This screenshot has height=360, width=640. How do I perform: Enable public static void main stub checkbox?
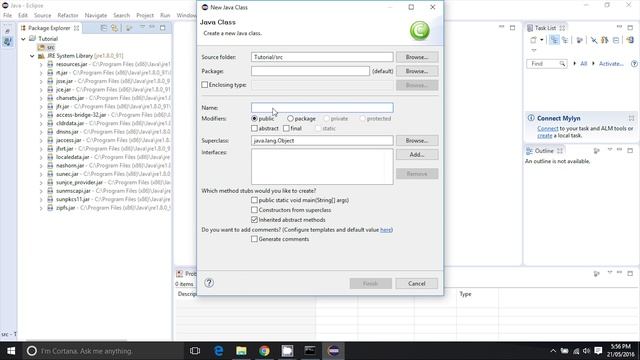point(254,200)
